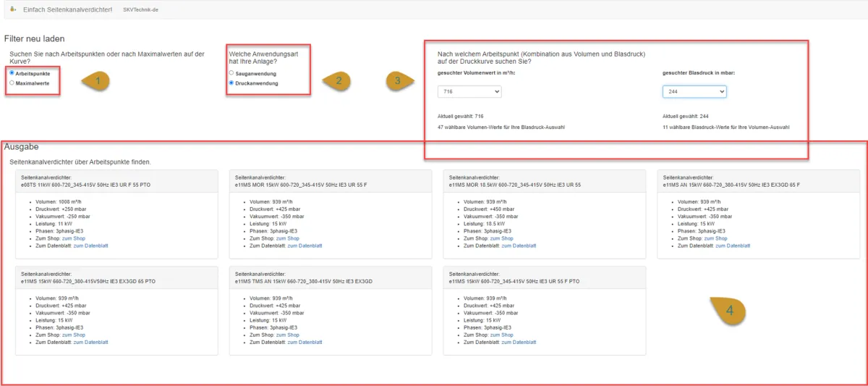868x386 pixels.
Task: Select Sauganwendung as application type
Action: pyautogui.click(x=231, y=73)
